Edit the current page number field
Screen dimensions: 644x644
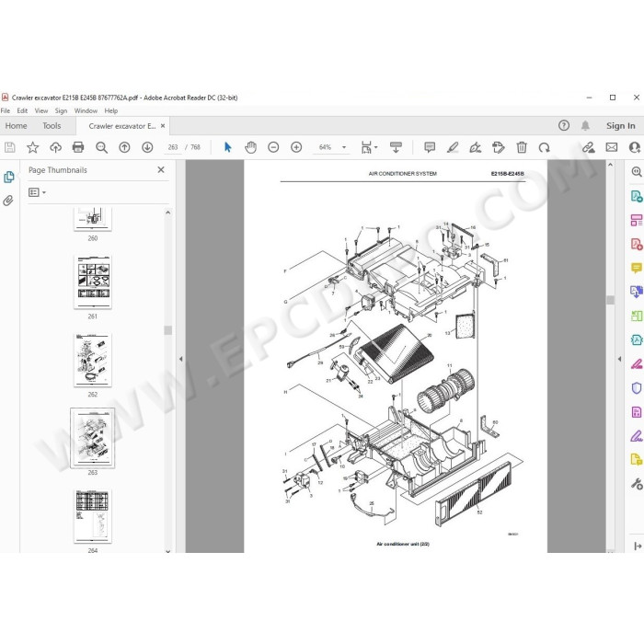point(173,147)
